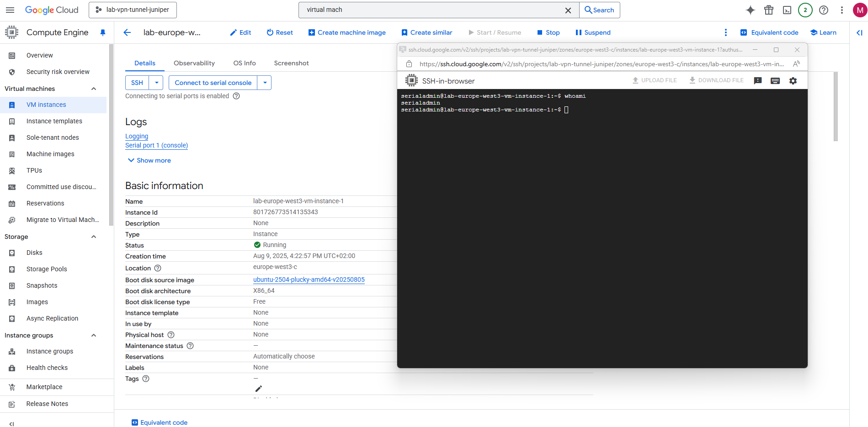Viewport: 868px width, 427px height.
Task: Open SSH options dropdown arrow
Action: (x=156, y=83)
